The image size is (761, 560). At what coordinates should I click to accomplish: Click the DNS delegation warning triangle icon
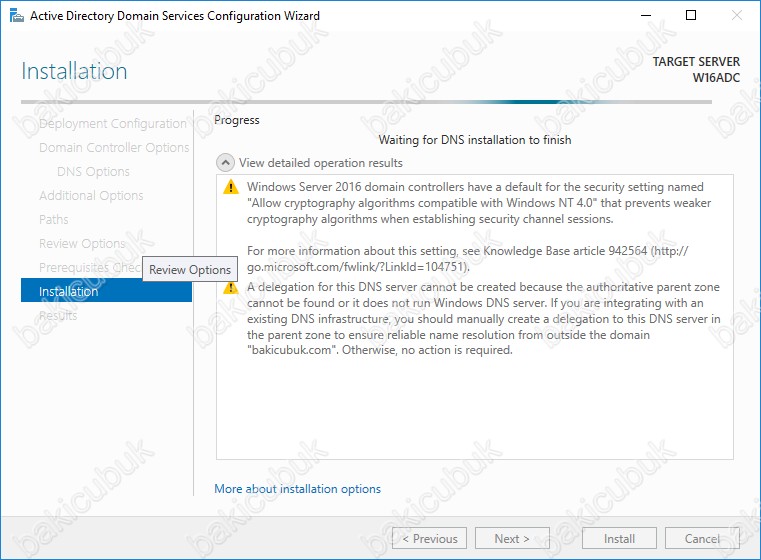[231, 288]
